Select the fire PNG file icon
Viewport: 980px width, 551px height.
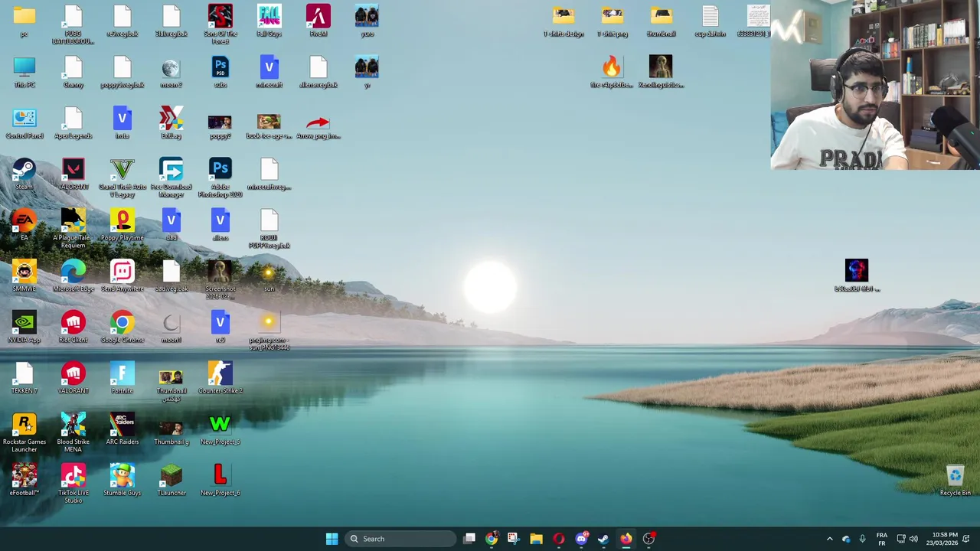coord(611,72)
